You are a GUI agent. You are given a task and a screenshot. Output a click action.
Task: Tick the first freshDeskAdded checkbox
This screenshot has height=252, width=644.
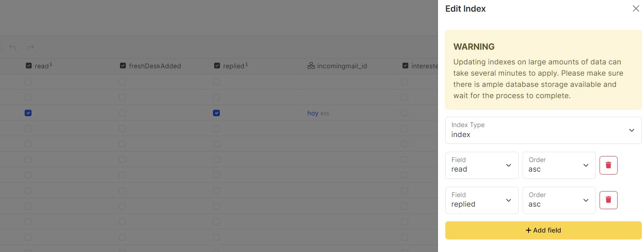coord(122,82)
